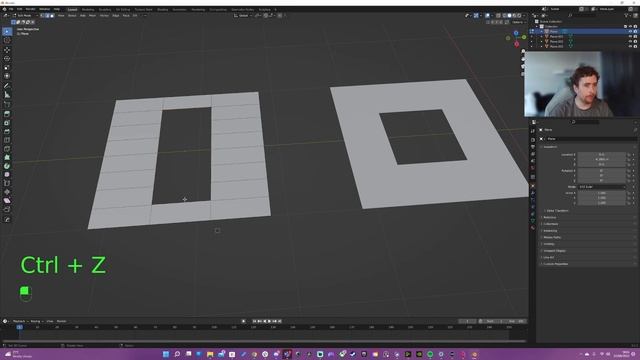Select the Loop Cut tool
The image size is (640, 360).
[x=7, y=140]
